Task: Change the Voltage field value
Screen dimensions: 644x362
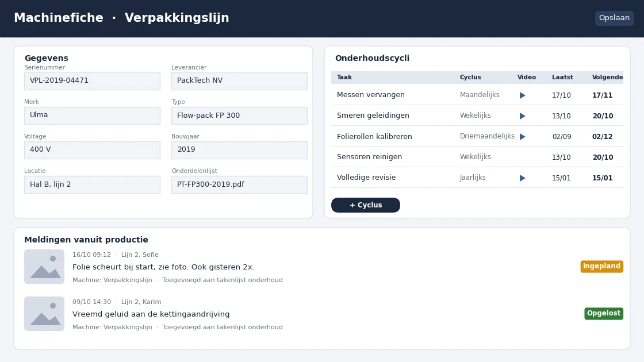Action: click(x=93, y=150)
